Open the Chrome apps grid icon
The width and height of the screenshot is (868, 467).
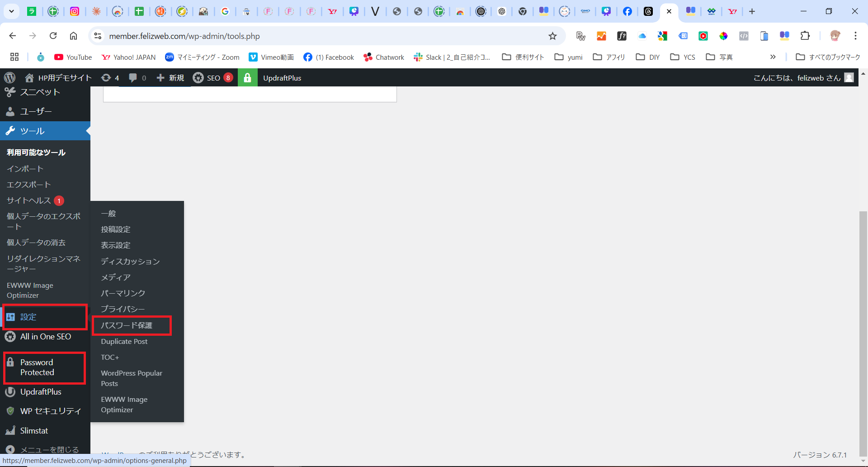(14, 57)
